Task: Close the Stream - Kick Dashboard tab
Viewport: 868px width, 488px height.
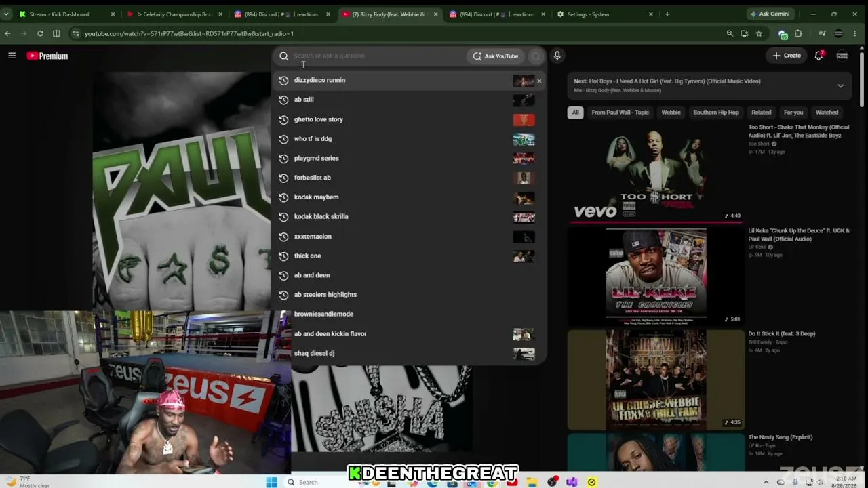Action: pos(113,14)
